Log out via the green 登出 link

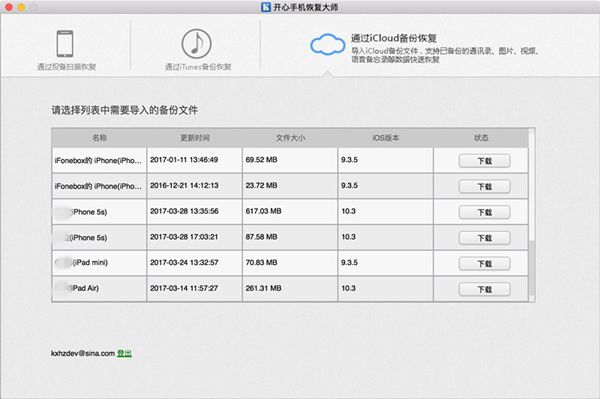(x=124, y=353)
